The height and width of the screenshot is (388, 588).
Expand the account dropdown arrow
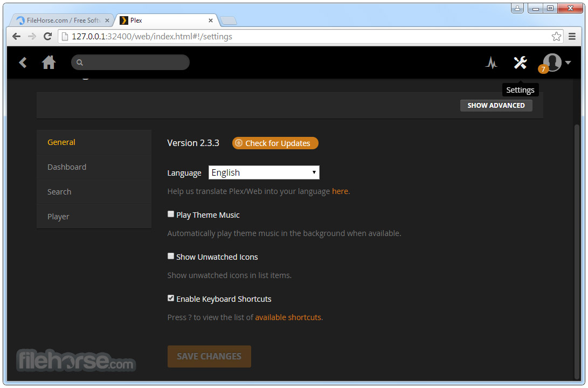[568, 63]
